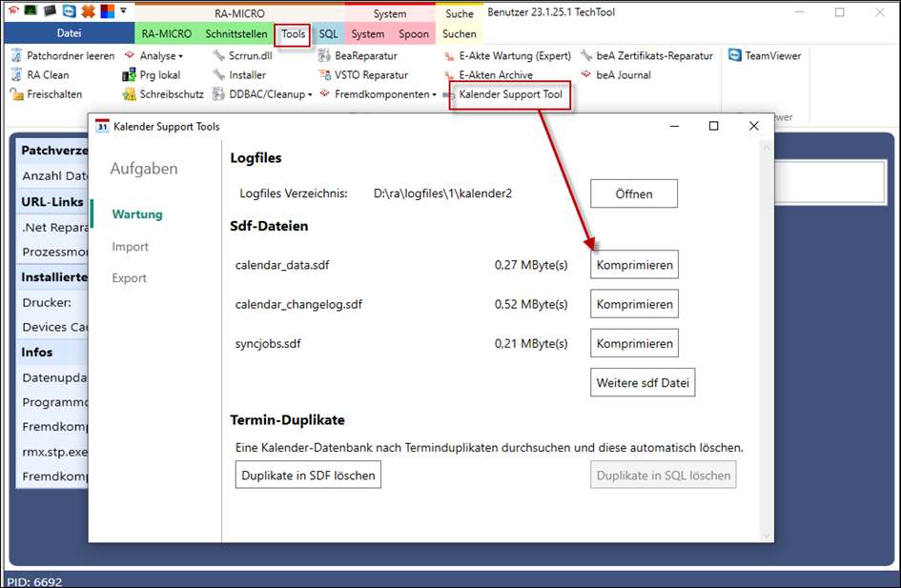Image resolution: width=901 pixels, height=588 pixels.
Task: Switch to the Schnittstellen tab
Action: (x=236, y=34)
